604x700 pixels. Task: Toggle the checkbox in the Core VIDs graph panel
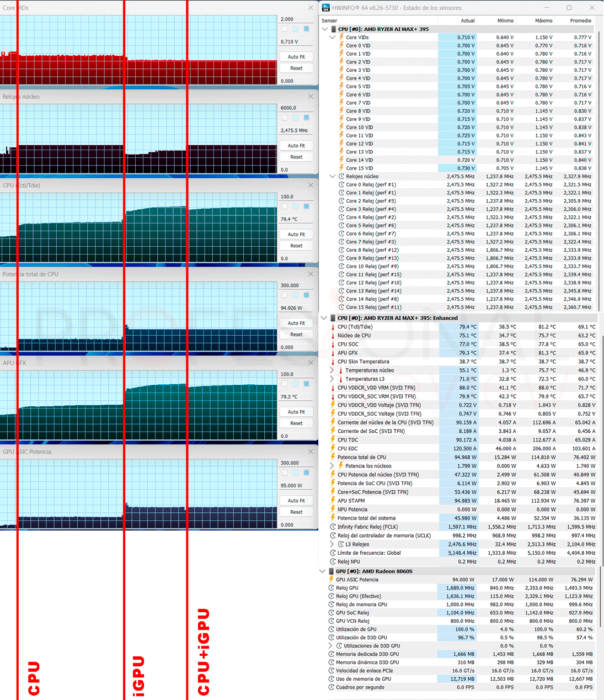click(285, 29)
